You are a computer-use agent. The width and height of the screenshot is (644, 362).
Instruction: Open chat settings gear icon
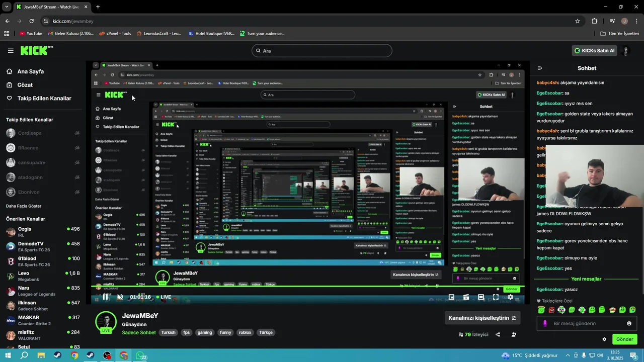(x=604, y=339)
